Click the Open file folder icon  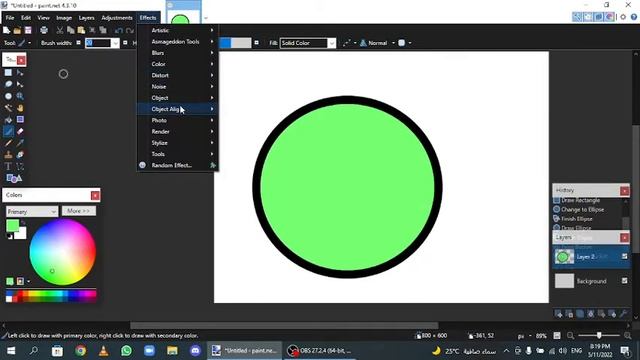tap(17, 30)
